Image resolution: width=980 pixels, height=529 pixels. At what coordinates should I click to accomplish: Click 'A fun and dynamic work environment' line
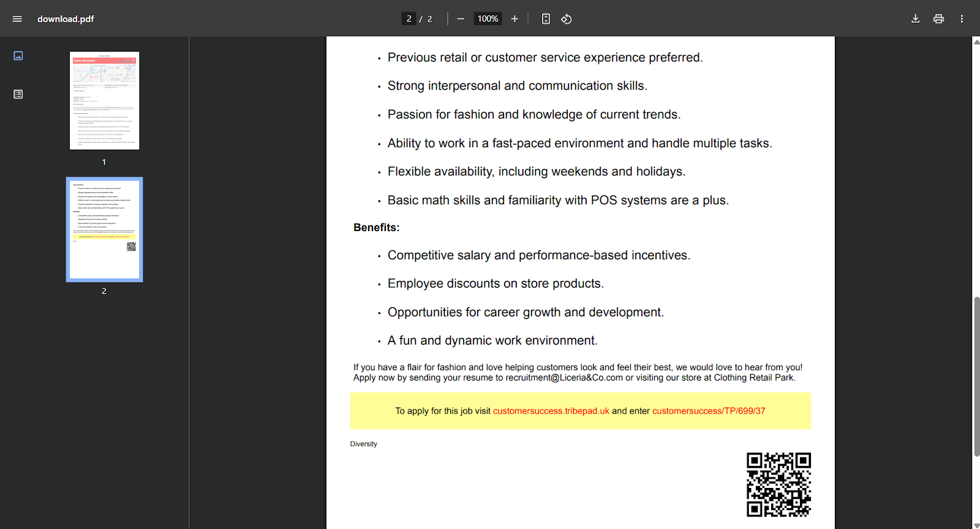pos(492,341)
